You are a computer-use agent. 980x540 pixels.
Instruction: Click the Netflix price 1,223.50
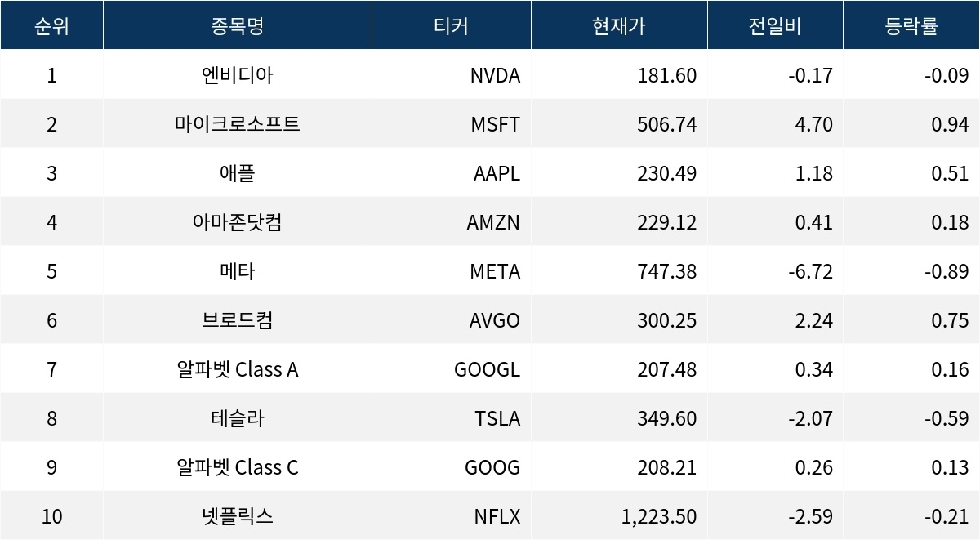(x=659, y=516)
